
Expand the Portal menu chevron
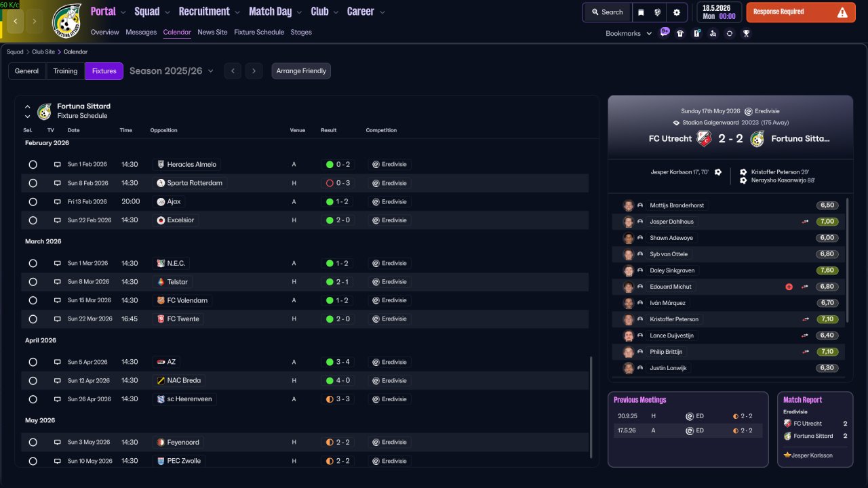click(123, 12)
